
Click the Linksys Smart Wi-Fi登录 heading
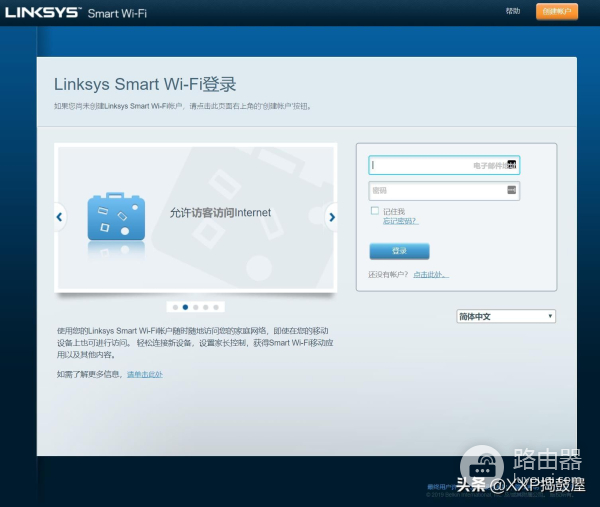[145, 85]
